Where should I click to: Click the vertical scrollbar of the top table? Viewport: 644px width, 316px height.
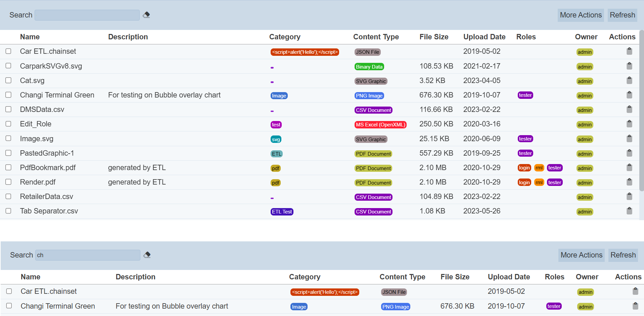[x=641, y=111]
